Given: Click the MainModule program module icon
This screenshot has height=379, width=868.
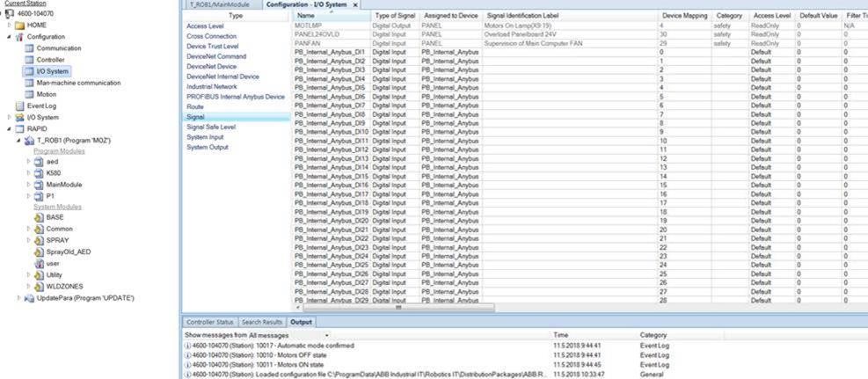Looking at the screenshot, I should (x=39, y=185).
